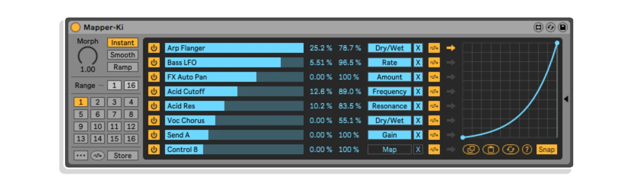
Task: Disable the Acid Cutoff power toggle
Action: tap(154, 91)
